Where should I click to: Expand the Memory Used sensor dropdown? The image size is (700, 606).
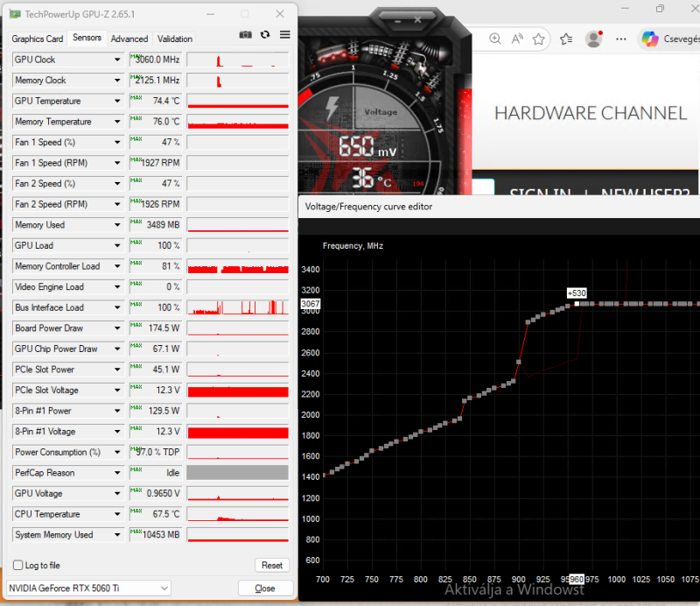coord(117,225)
